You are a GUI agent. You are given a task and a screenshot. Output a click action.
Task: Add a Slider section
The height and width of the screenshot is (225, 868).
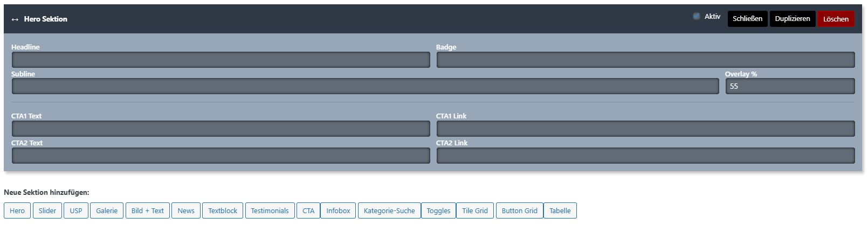coord(47,210)
